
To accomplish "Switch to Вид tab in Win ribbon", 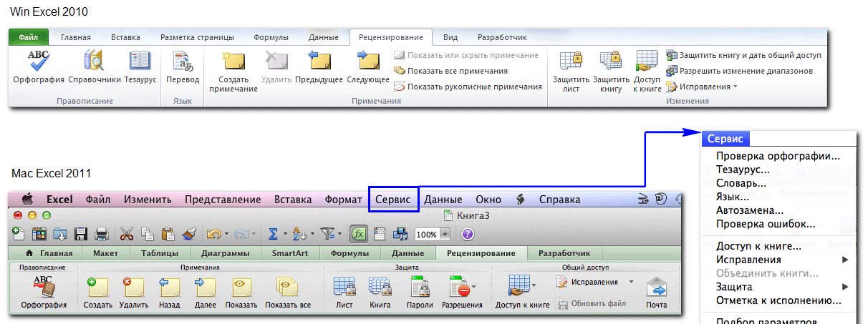I will pyautogui.click(x=450, y=37).
